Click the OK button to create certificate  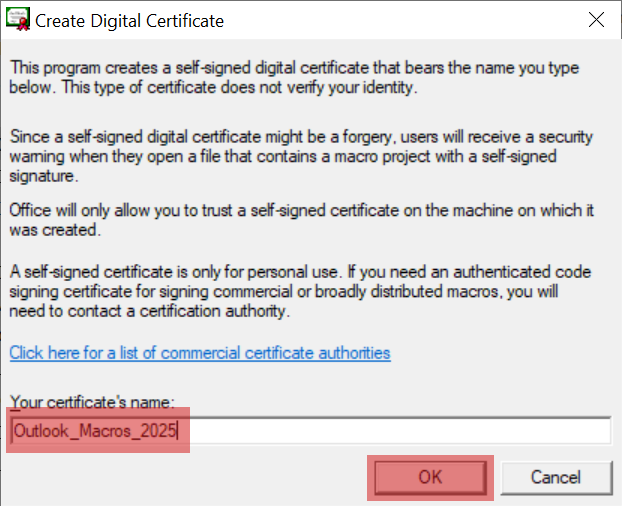point(430,477)
